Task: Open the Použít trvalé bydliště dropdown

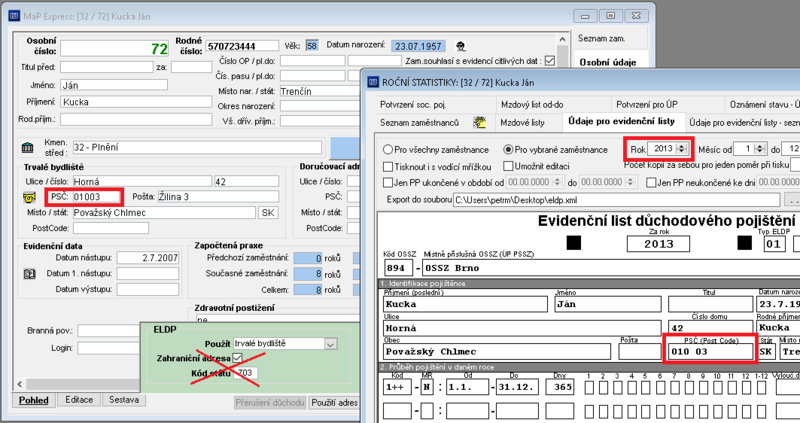Action: click(x=331, y=344)
